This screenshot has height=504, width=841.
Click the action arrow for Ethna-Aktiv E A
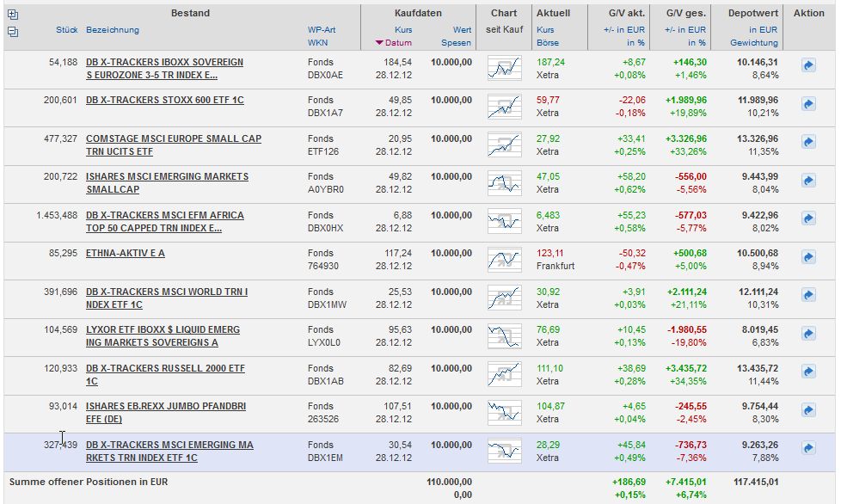click(x=808, y=255)
